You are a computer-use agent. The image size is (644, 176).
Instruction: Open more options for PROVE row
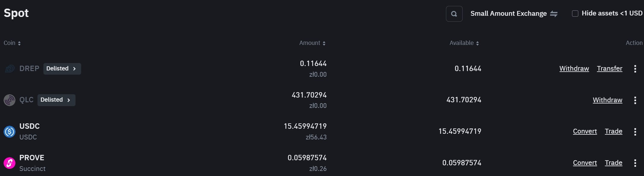(635, 163)
